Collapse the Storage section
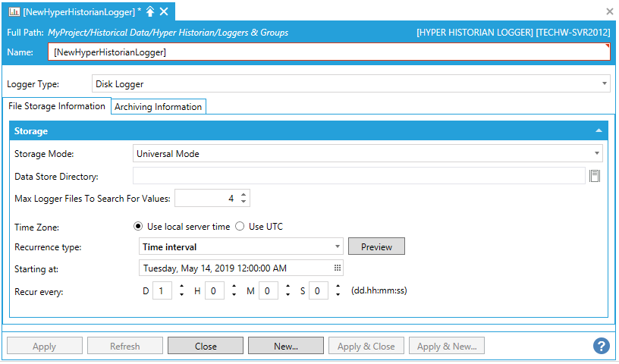 pyautogui.click(x=599, y=131)
